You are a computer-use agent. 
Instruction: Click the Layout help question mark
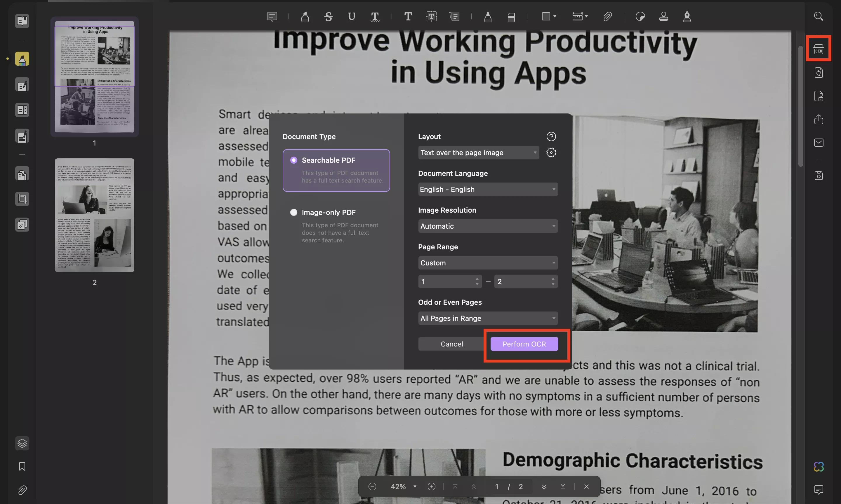point(551,136)
